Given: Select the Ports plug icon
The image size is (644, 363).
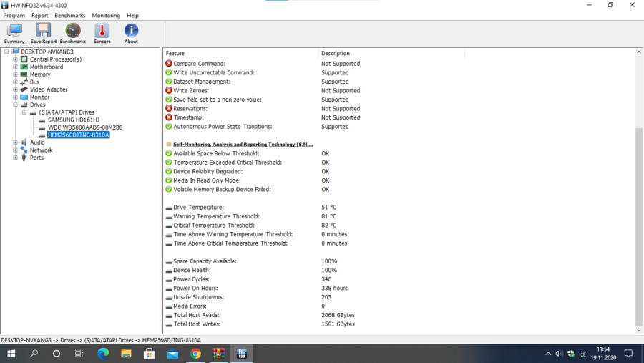Looking at the screenshot, I should point(24,158).
